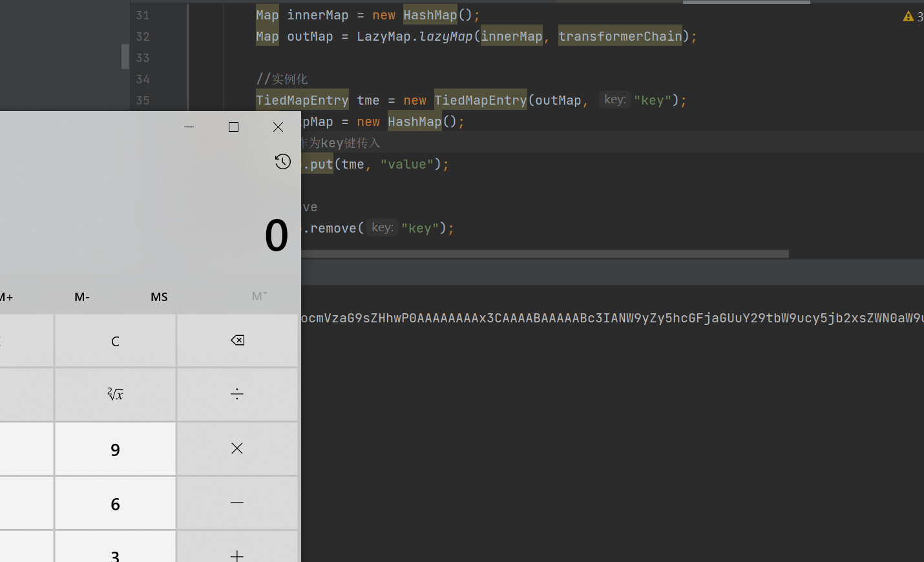The image size is (924, 562).
Task: Open the memory list dropdown in Calculator
Action: pyautogui.click(x=259, y=296)
